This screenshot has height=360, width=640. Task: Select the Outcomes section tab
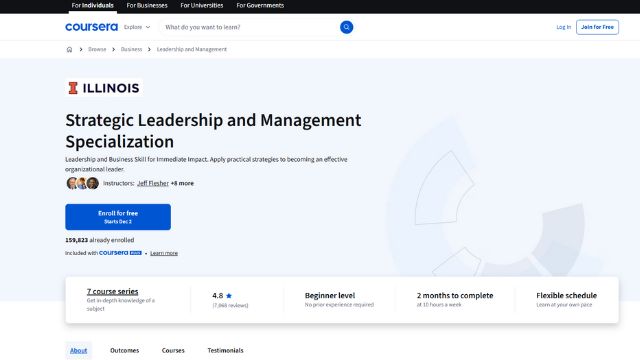124,350
